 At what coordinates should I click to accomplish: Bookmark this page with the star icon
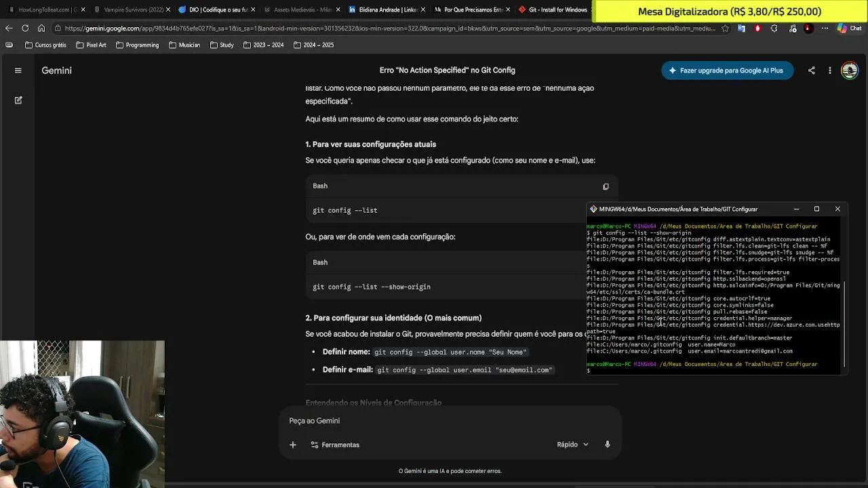coord(725,28)
